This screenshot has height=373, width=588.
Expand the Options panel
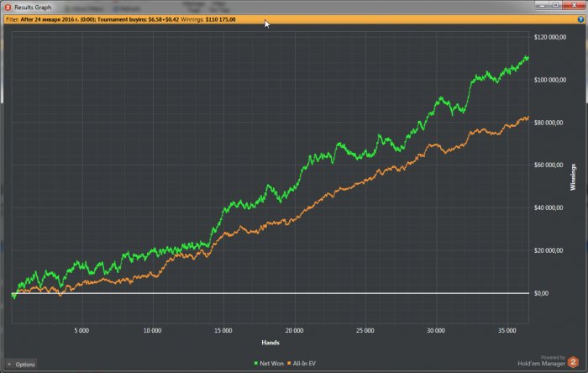(x=21, y=364)
